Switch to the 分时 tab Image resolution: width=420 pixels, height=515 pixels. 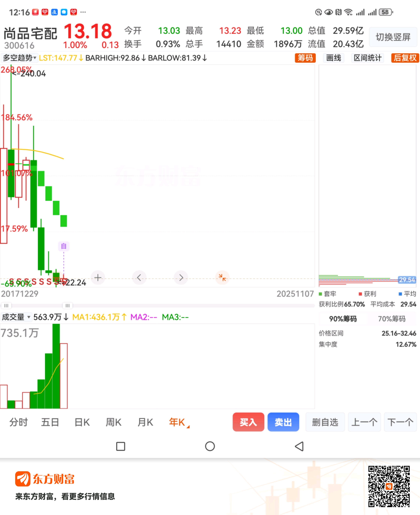pos(19,422)
